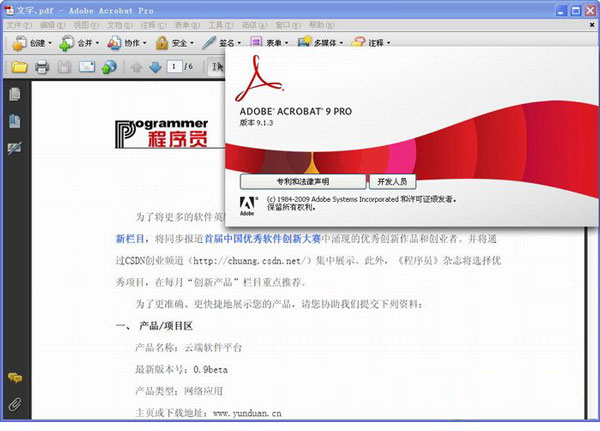Click the Programmer 程序员 logo in document

pos(162,133)
